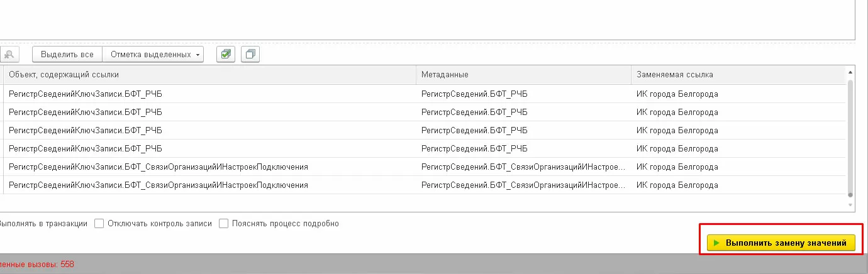Image resolution: width=868 pixels, height=274 pixels.
Task: Click the check-all-rows icon
Action: [225, 55]
